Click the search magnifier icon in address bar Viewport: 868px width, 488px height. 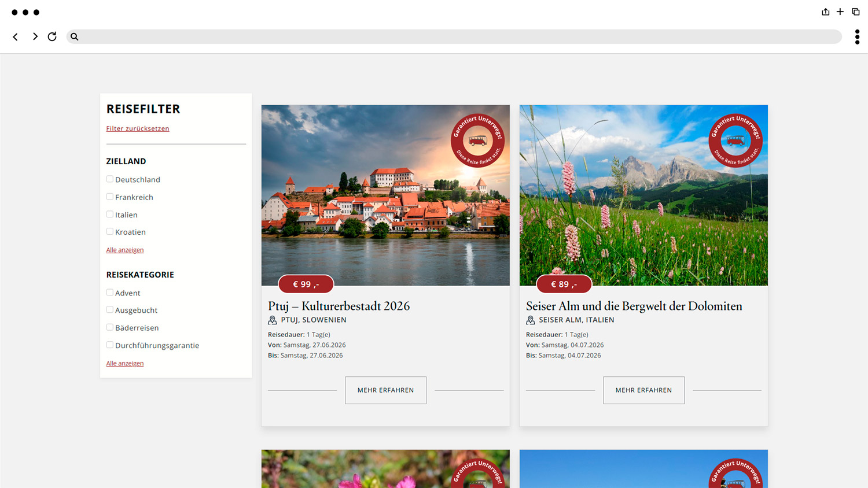click(75, 36)
